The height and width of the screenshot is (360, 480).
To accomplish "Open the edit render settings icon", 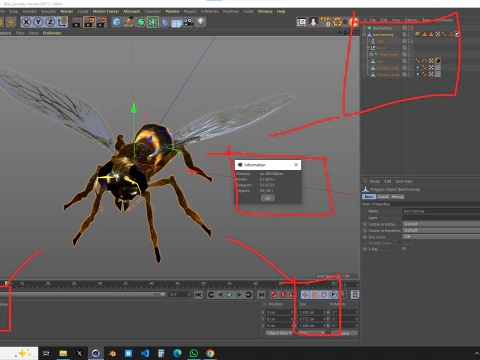I will [x=102, y=22].
